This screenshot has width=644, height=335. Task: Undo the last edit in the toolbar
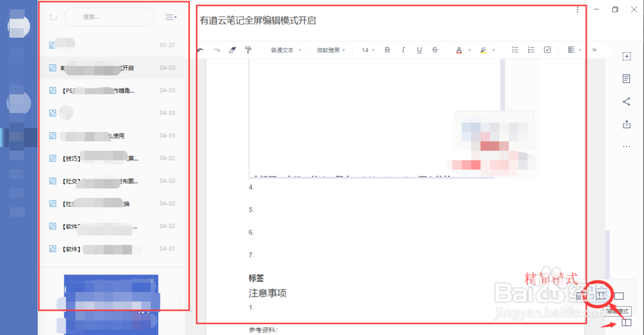pyautogui.click(x=200, y=50)
